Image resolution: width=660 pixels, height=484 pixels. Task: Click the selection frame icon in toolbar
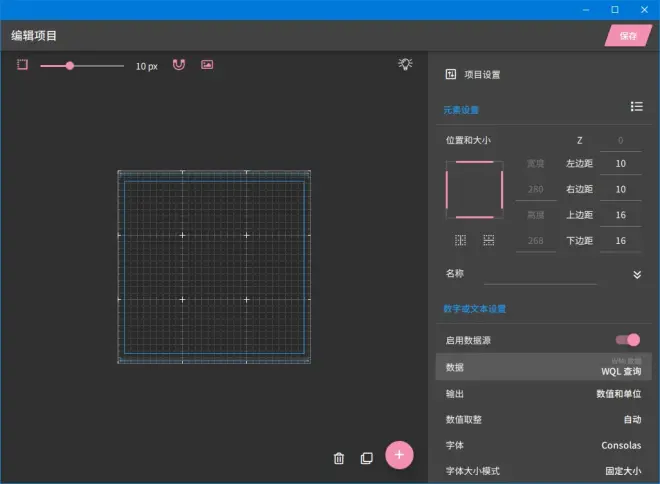pos(23,65)
